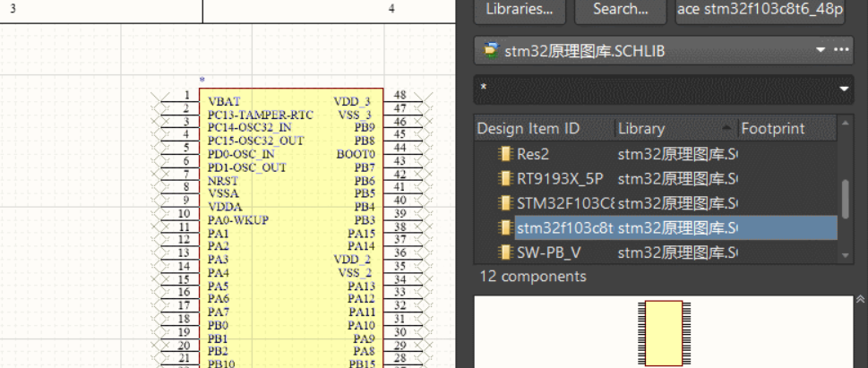Image resolution: width=868 pixels, height=368 pixels.
Task: Click the Search... button
Action: 621,11
